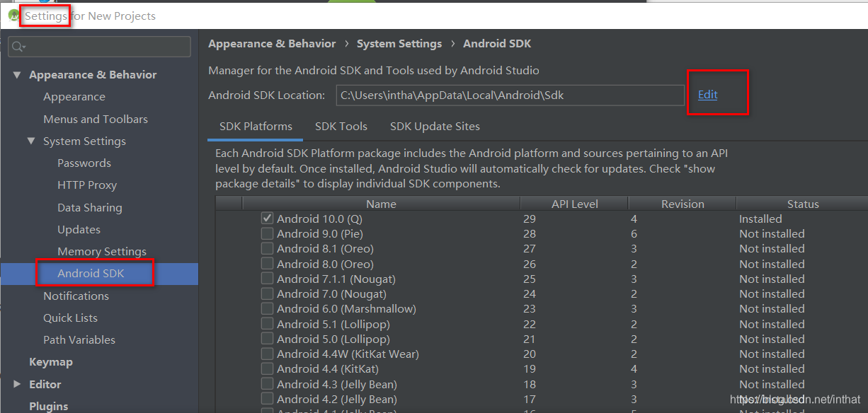Check Android 4.3 (Jelly Bean) checkbox
Image resolution: width=868 pixels, height=413 pixels.
[267, 384]
